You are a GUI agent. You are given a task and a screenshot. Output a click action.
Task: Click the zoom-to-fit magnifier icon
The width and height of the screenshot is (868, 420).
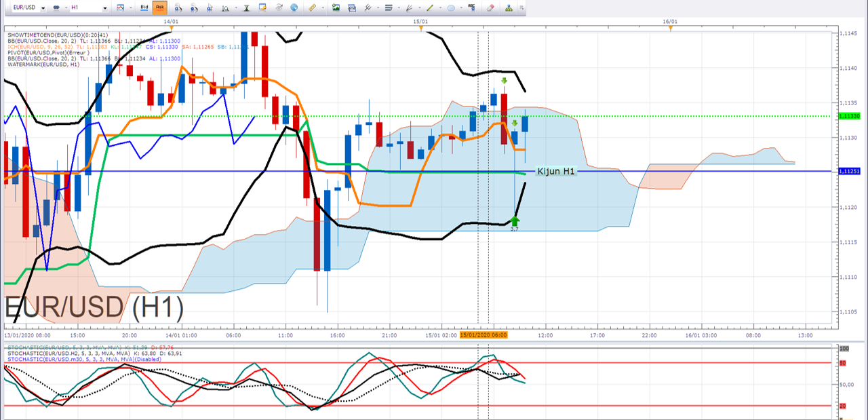click(226, 7)
